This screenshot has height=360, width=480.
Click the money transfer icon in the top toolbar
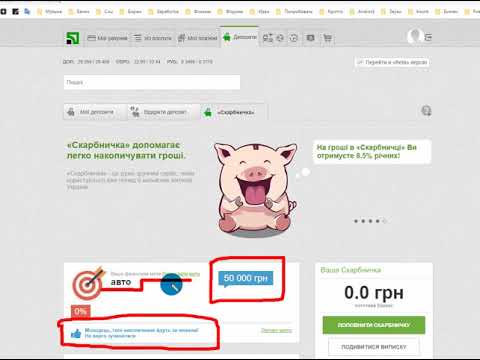pos(268,38)
